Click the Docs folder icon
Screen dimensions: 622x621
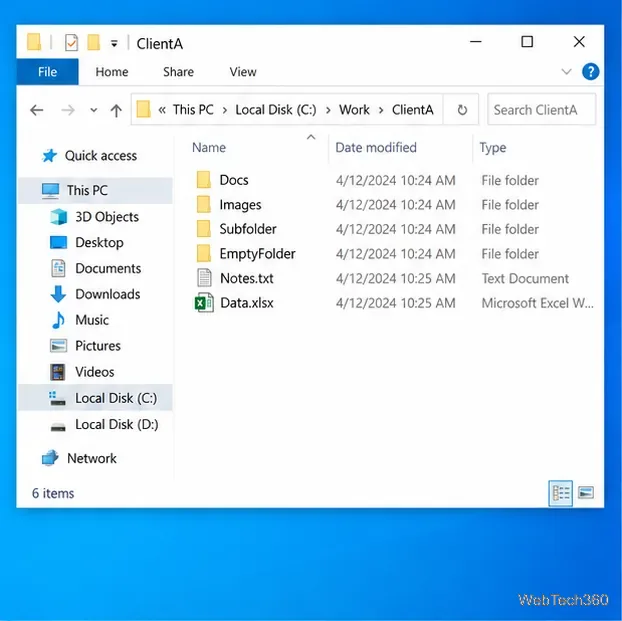(204, 180)
